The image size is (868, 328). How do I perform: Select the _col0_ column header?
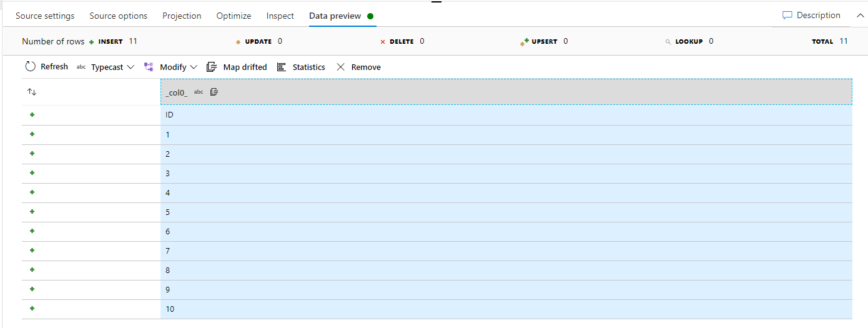(177, 92)
